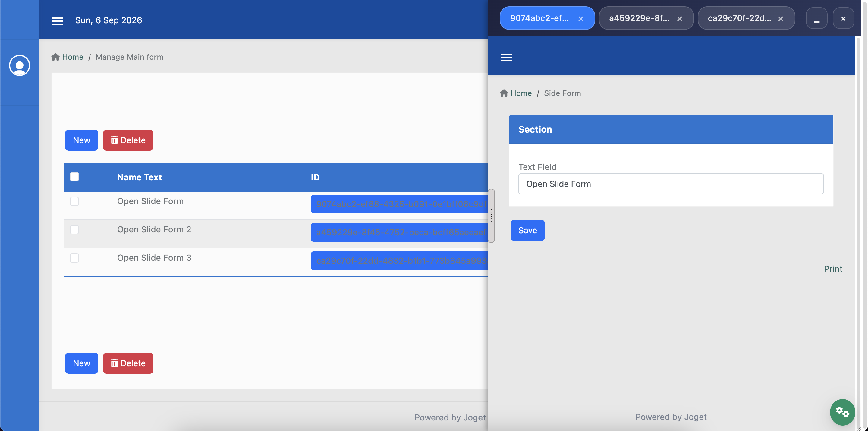The width and height of the screenshot is (868, 431).
Task: Open the main hamburger menu beside the date
Action: [58, 21]
